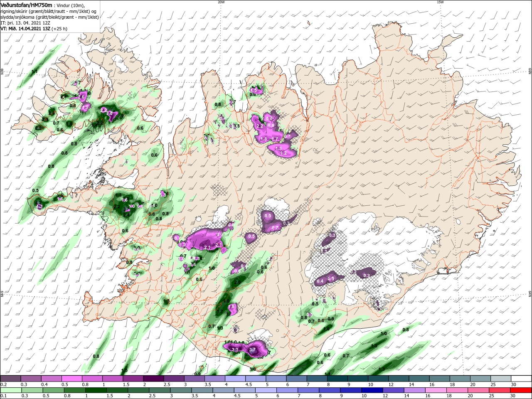Pick red-pink rain swatch between 25 and 30
532x399 pixels.
pos(500,390)
